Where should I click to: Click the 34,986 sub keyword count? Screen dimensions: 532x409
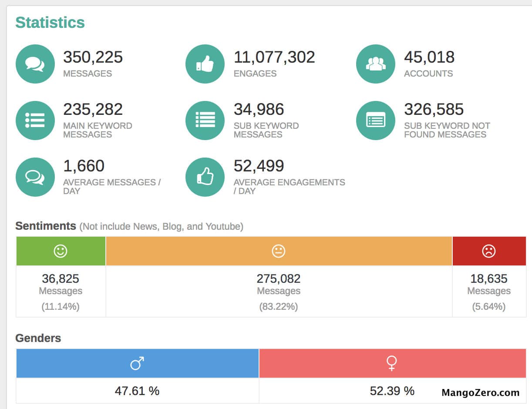tap(259, 109)
